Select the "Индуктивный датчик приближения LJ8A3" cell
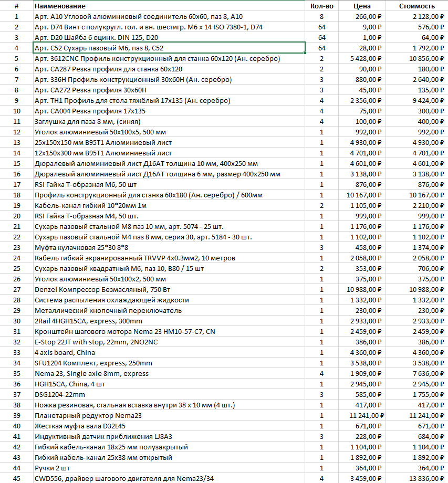Viewport: 448px width, 483px height. coord(169,436)
